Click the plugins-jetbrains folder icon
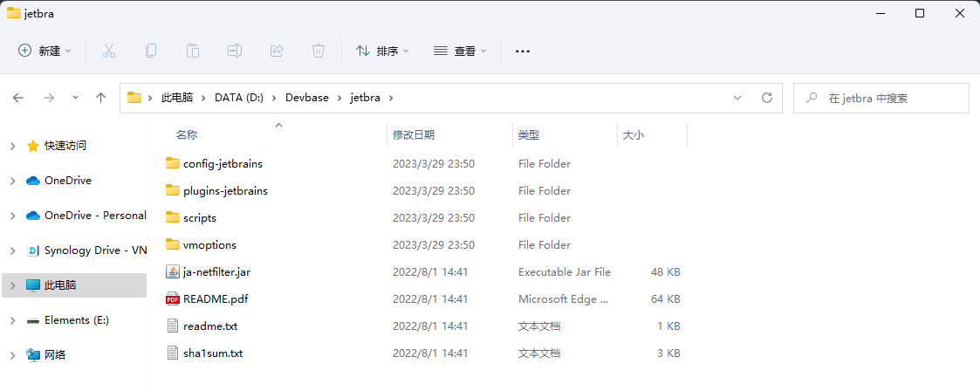The height and width of the screenshot is (391, 980). 173,190
